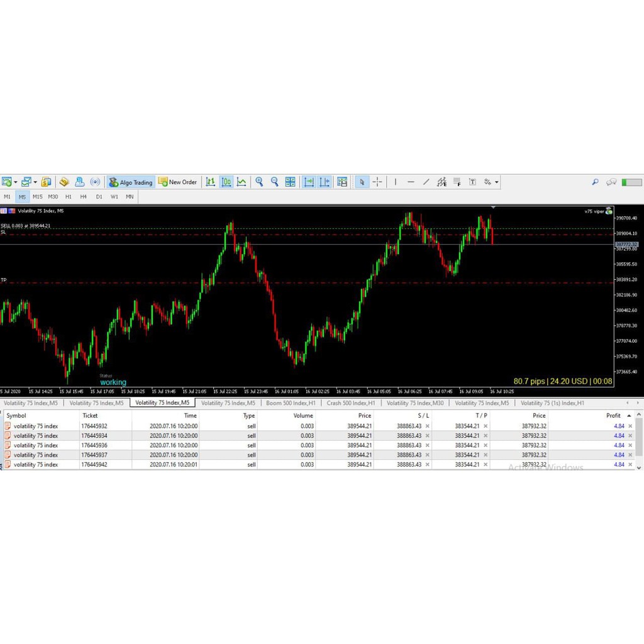Screen dimensions: 644x644
Task: Toggle chart auto scroll
Action: 309,182
